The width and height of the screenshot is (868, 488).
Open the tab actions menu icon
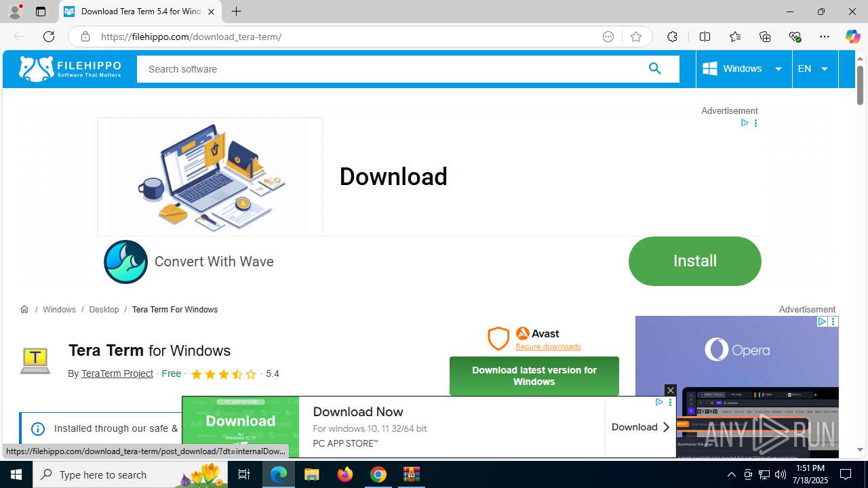(x=41, y=12)
